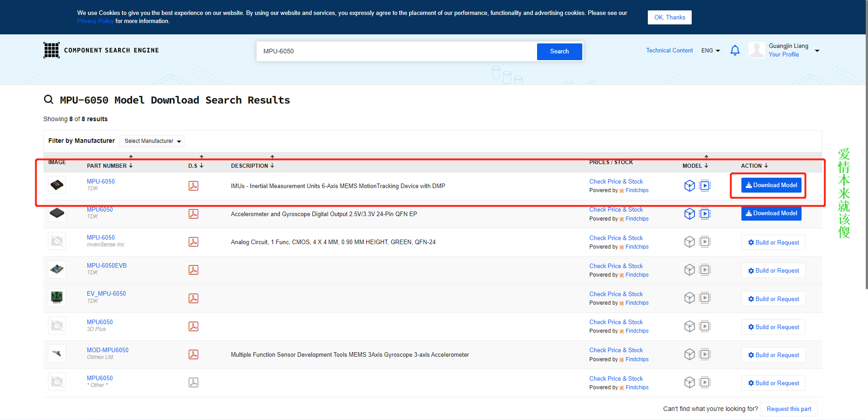The height and width of the screenshot is (420, 868).
Task: Sort table by Model column
Action: coord(695,165)
